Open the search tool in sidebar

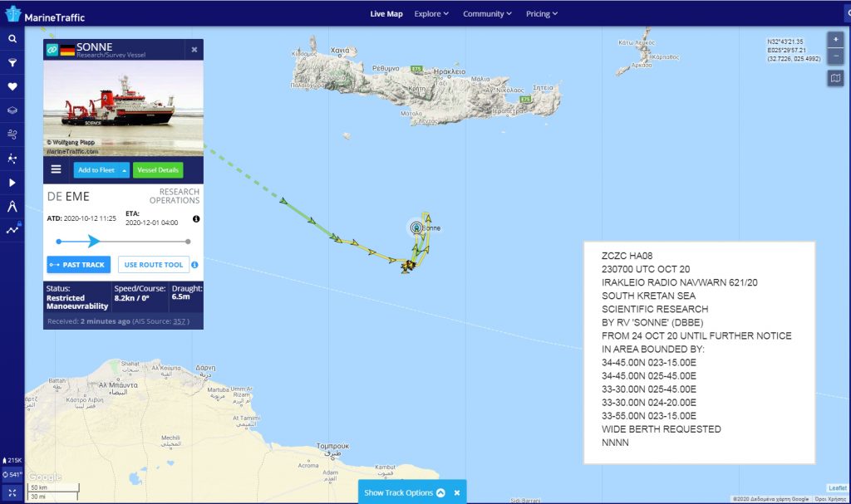12,39
